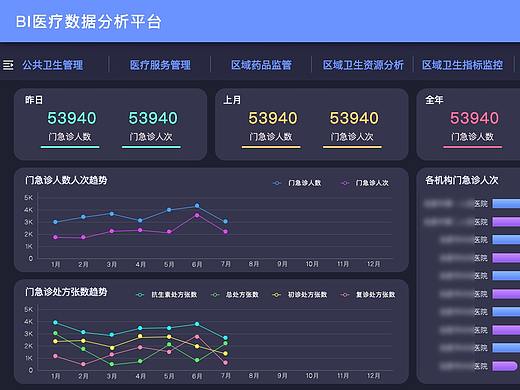
Task: Click 3K axis label in 门急诊处方张数趋势 chart
Action: point(29,334)
